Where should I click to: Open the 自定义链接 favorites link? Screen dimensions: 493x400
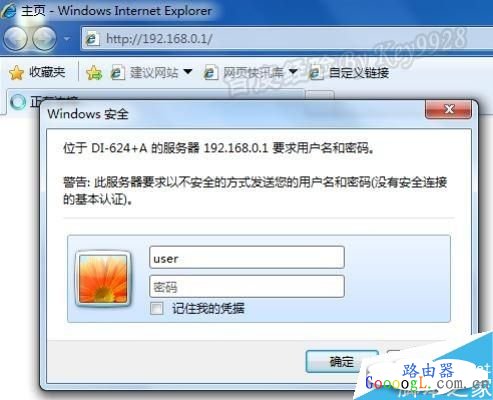point(359,72)
